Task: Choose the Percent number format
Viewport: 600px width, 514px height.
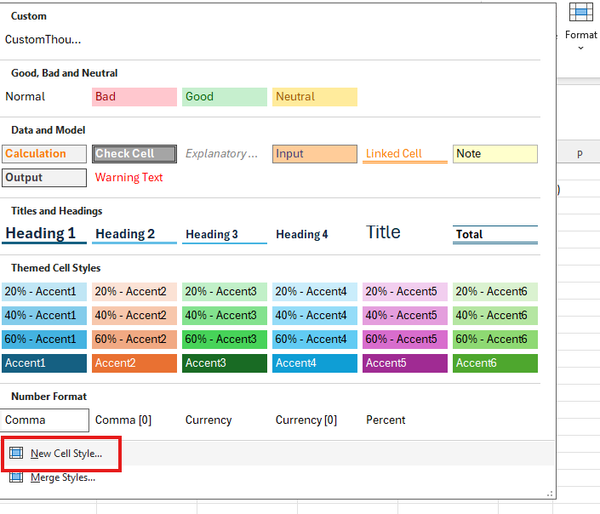Action: 385,420
